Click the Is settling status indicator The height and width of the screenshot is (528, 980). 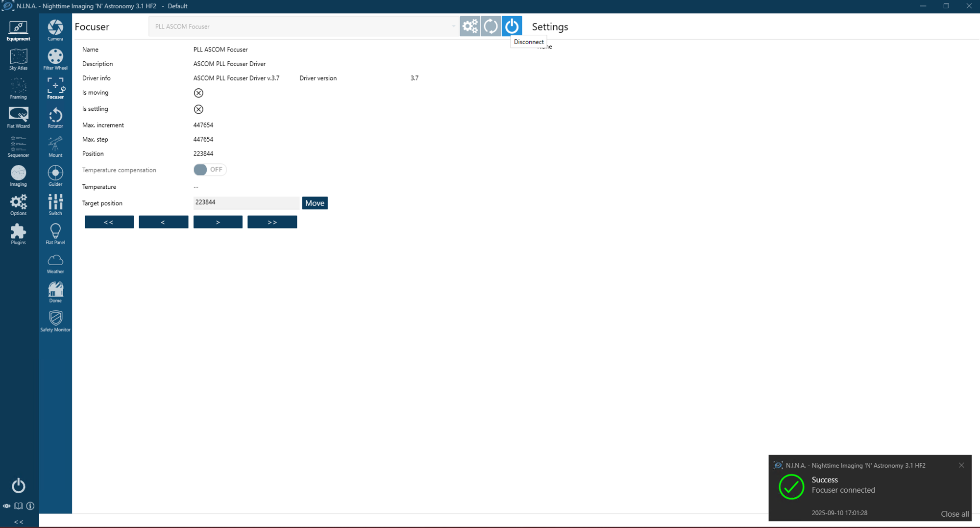coord(198,109)
